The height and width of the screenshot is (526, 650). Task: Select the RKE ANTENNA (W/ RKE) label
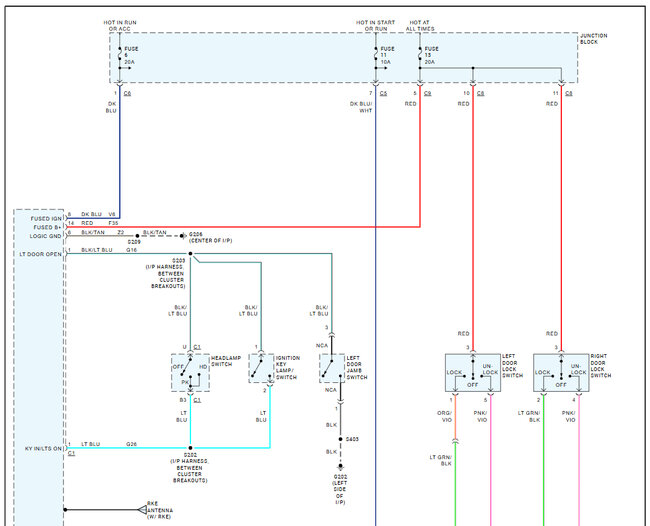160,510
